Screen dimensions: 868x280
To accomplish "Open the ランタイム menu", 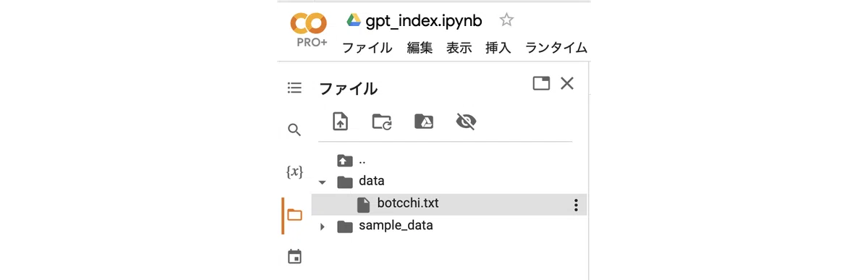I will [x=556, y=48].
